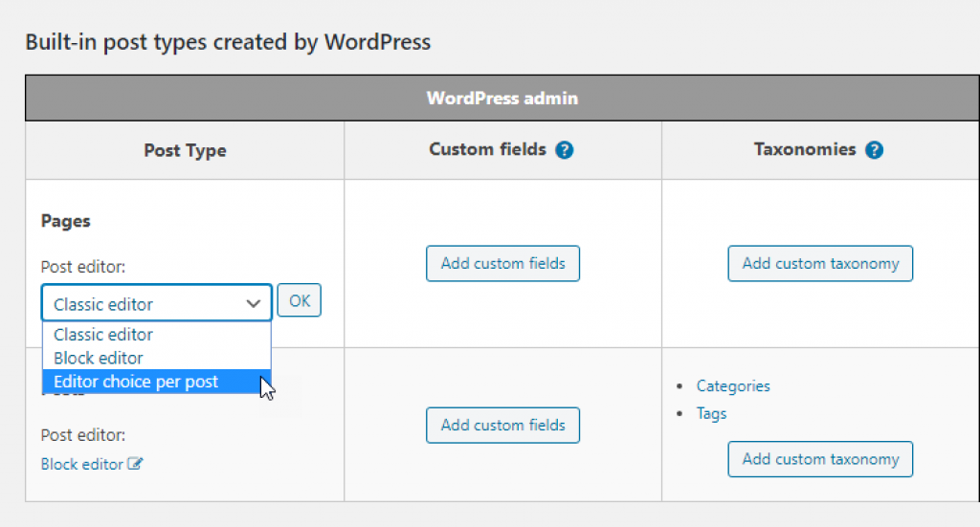Select Editor choice per post option
This screenshot has width=980, height=527.
(x=156, y=382)
